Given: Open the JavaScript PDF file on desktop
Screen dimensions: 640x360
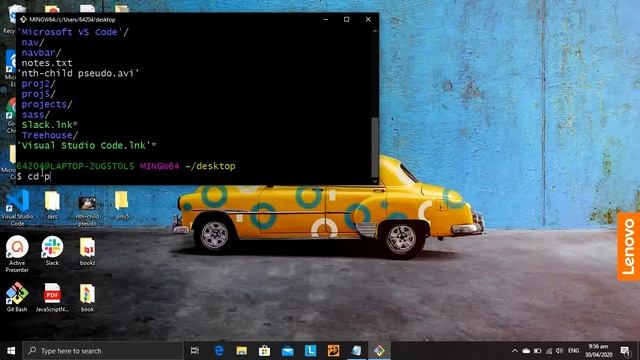Looking at the screenshot, I should (52, 297).
